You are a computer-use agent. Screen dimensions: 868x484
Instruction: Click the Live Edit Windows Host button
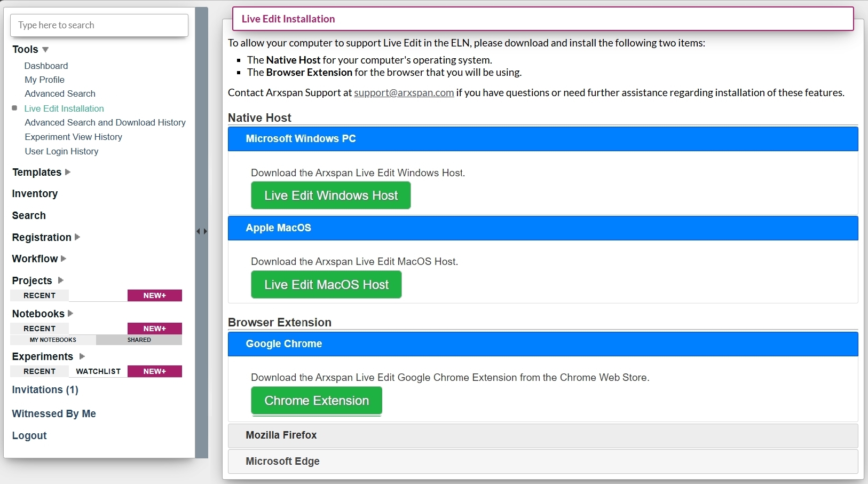(x=330, y=196)
